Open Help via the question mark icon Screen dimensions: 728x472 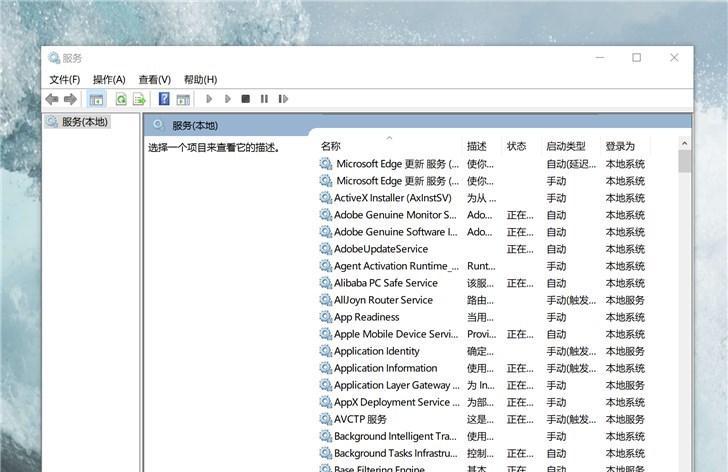(164, 98)
